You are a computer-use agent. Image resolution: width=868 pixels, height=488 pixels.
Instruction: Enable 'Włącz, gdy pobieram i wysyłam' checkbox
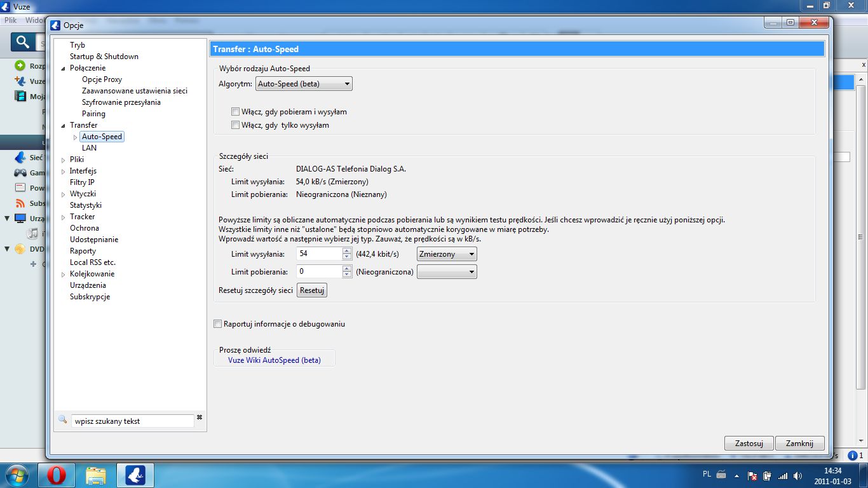pos(236,112)
